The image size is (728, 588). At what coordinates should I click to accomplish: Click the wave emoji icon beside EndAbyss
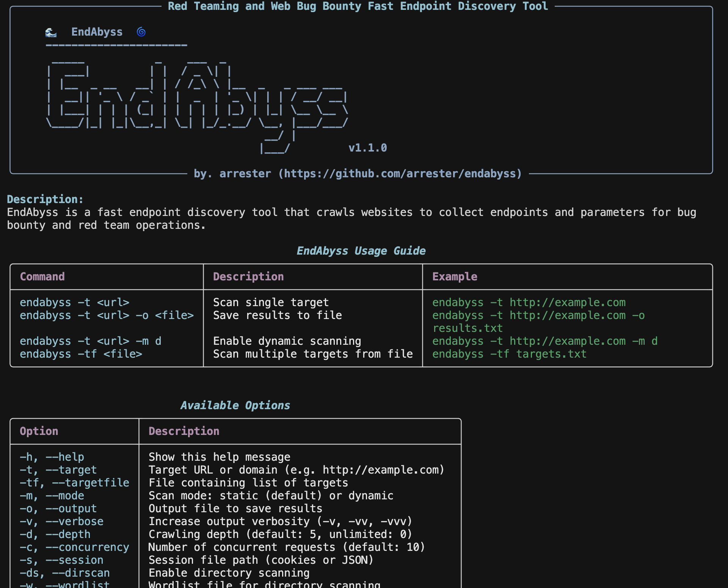(51, 33)
